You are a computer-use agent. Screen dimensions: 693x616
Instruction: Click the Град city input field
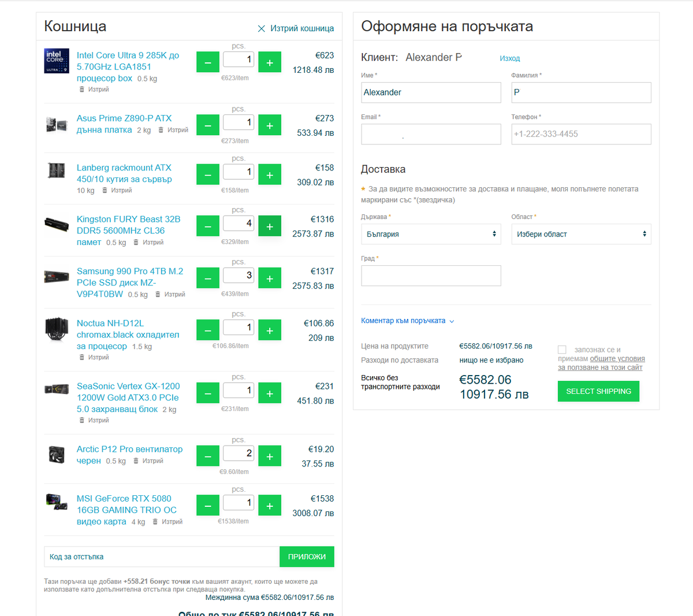(431, 276)
